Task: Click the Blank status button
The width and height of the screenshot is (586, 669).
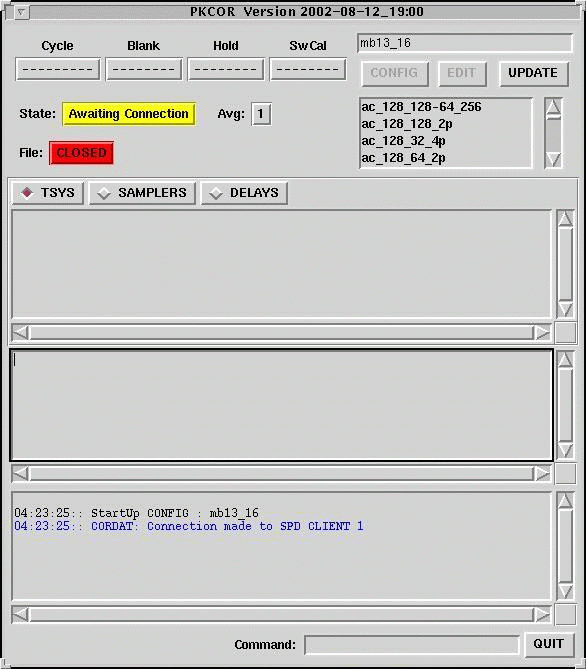Action: click(x=144, y=70)
